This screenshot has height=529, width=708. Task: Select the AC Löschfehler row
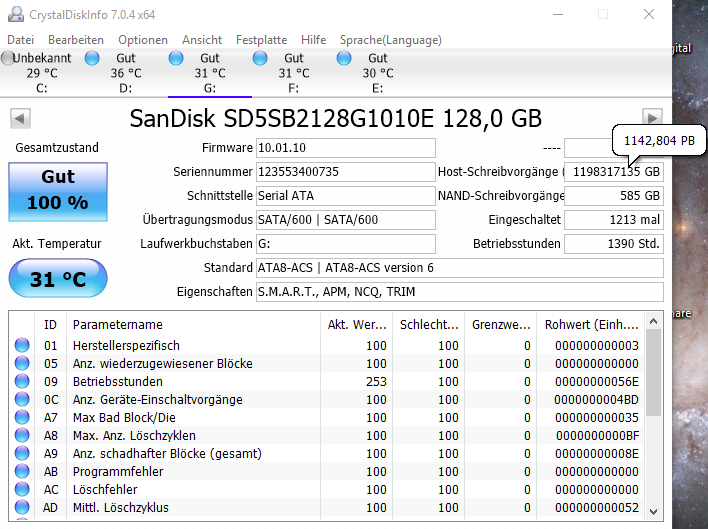point(327,490)
